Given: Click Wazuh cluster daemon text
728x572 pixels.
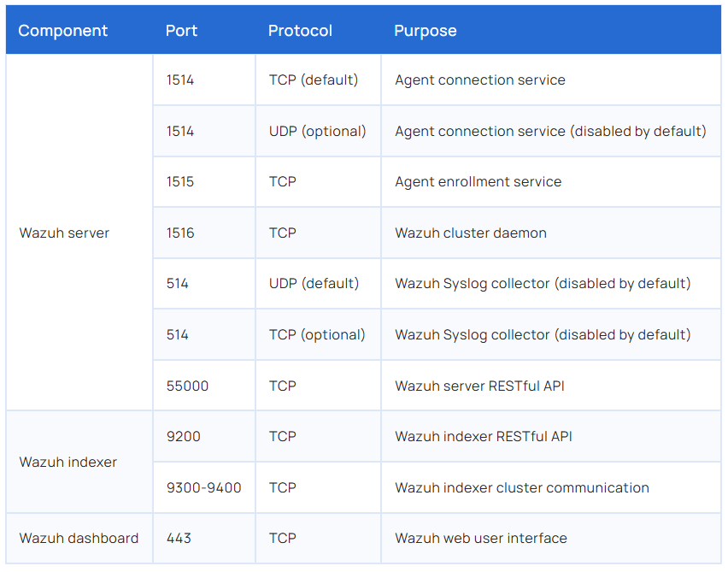Looking at the screenshot, I should point(470,233).
